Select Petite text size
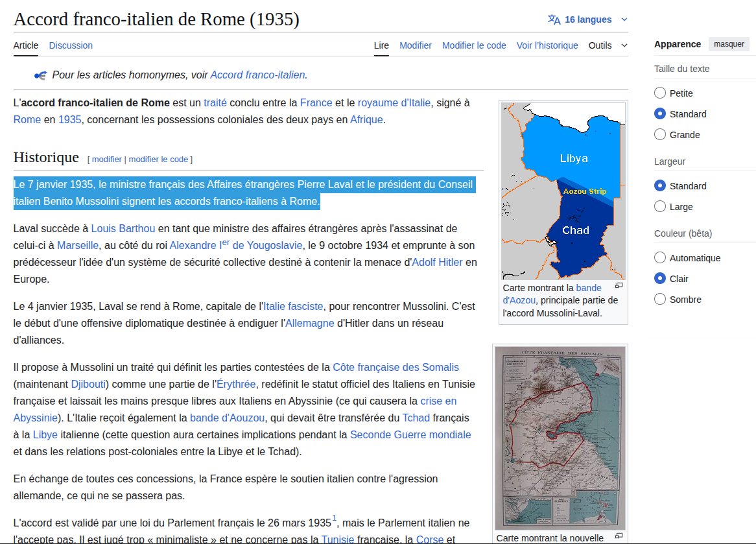Viewport: 756px width, 544px height. tap(660, 93)
